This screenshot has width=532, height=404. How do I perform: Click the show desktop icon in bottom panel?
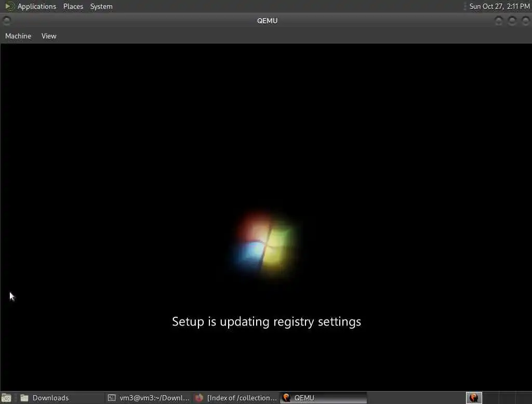[x=6, y=398]
